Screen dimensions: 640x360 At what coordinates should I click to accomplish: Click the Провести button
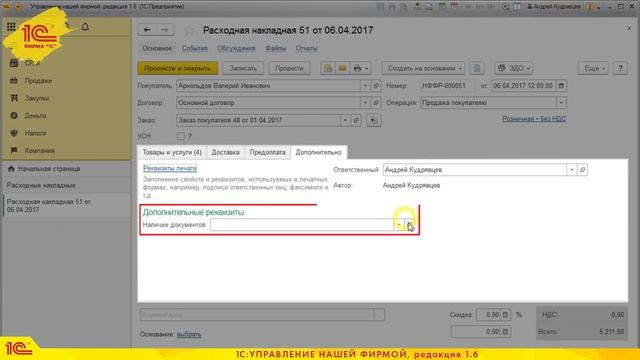click(289, 68)
